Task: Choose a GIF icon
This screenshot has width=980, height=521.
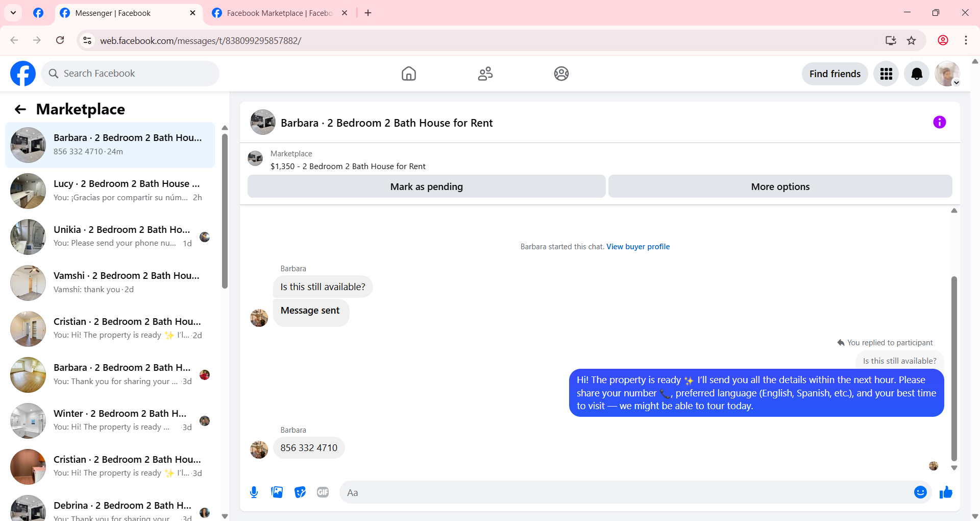Action: point(323,492)
